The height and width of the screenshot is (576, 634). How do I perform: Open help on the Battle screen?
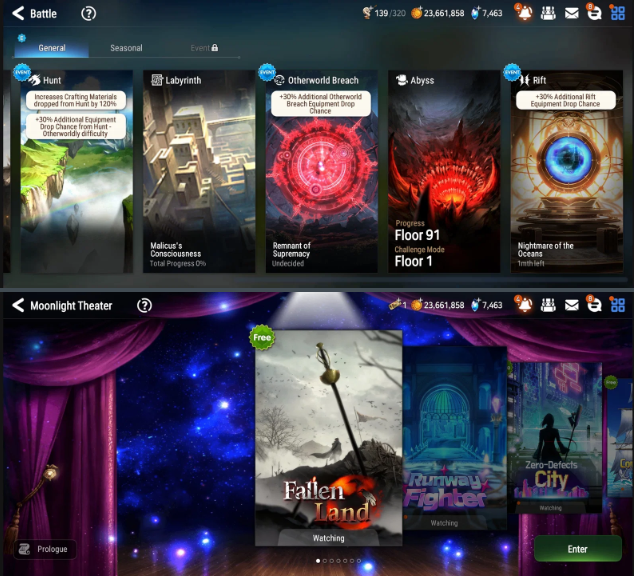89,14
